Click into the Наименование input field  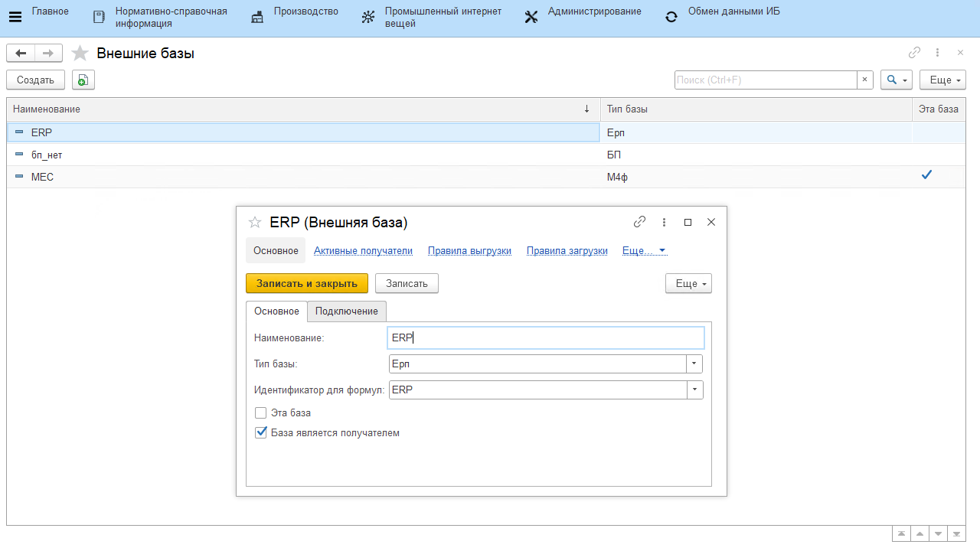pyautogui.click(x=545, y=337)
